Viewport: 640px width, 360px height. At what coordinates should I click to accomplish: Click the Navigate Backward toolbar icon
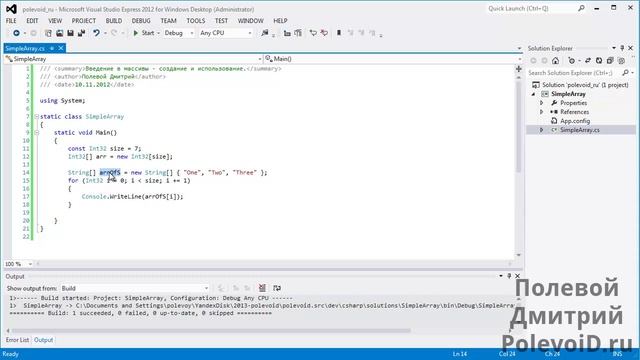(16, 33)
